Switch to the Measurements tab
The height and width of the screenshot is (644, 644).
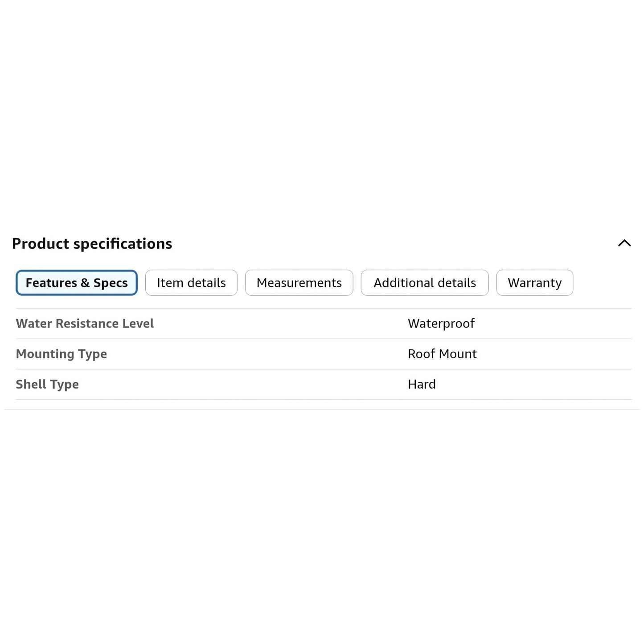click(x=299, y=283)
